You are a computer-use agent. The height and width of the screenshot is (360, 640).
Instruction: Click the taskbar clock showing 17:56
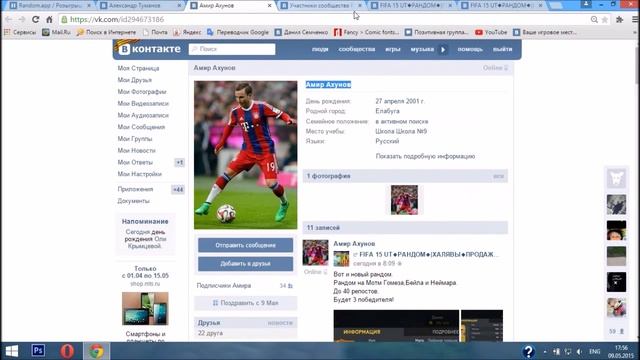[621, 351]
